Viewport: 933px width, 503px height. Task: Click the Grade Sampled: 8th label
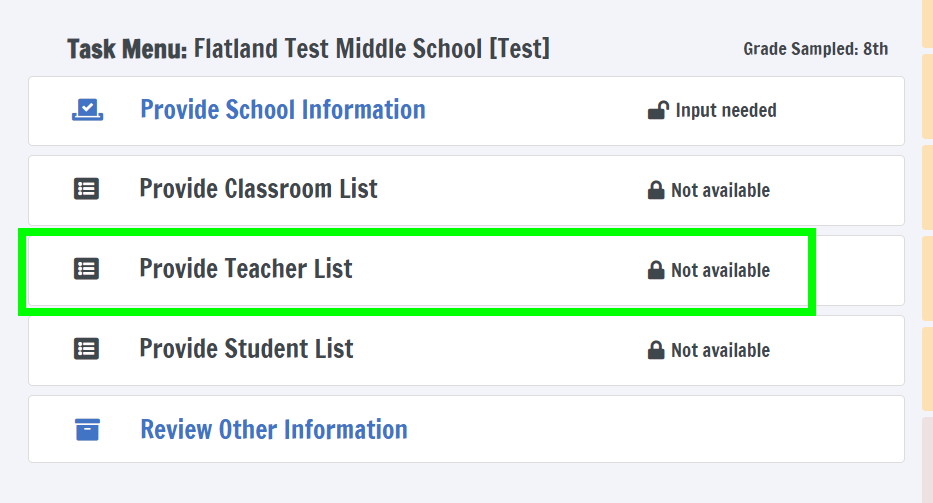click(815, 49)
